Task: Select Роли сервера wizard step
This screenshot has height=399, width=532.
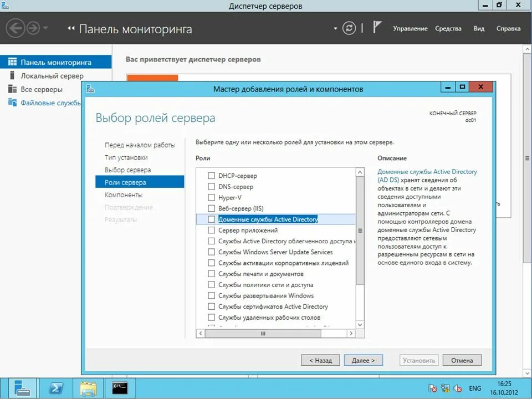Action: coord(140,182)
